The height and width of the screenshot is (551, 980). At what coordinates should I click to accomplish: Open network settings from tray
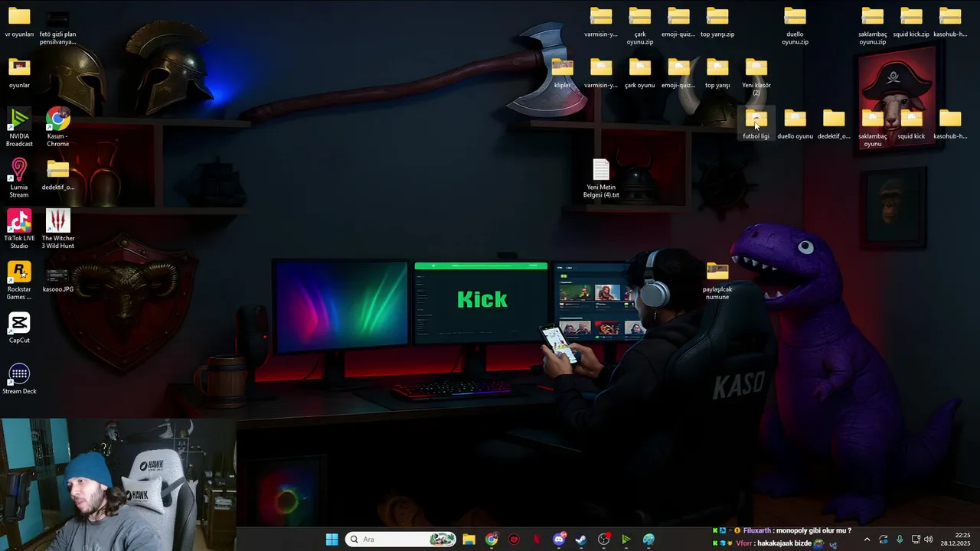[x=916, y=540]
